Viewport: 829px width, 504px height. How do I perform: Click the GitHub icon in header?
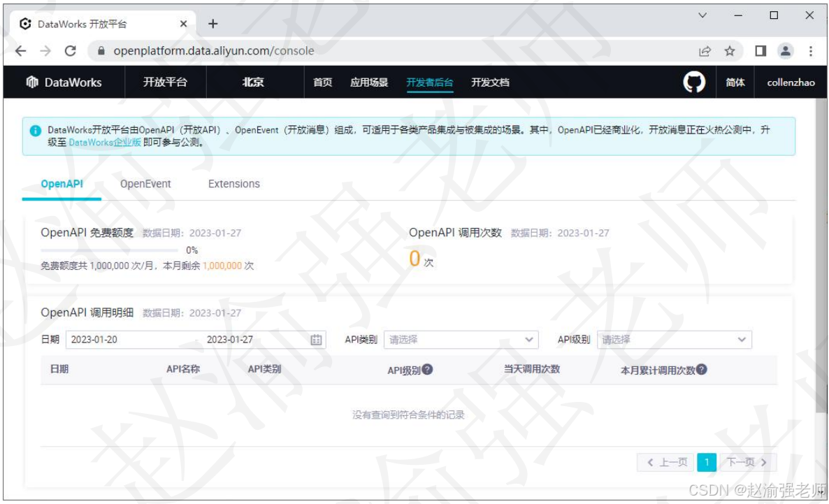(693, 82)
